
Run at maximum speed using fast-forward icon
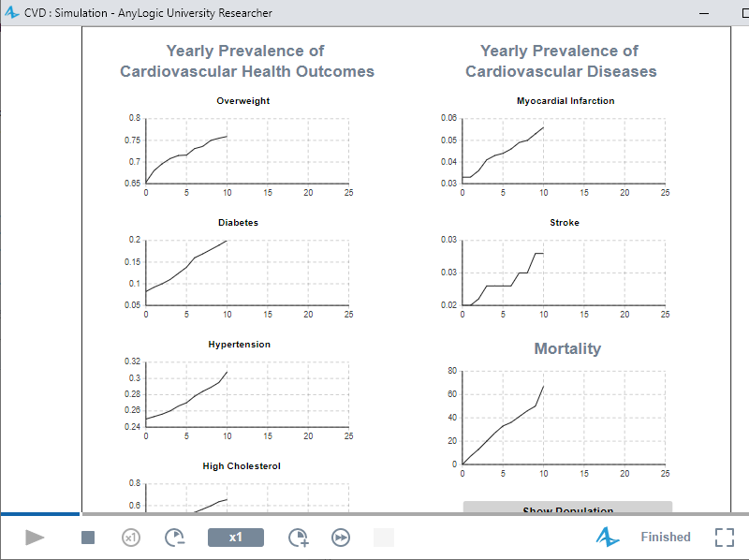340,537
